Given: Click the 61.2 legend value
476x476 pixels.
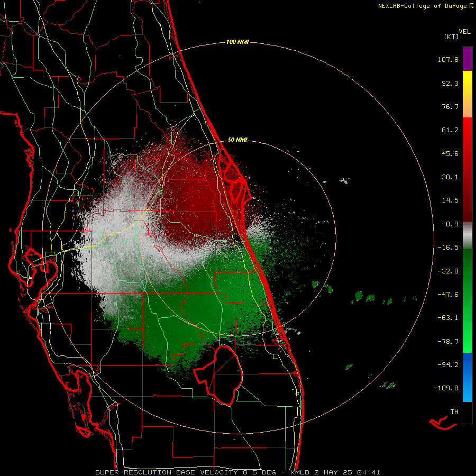Looking at the screenshot, I should pos(450,130).
